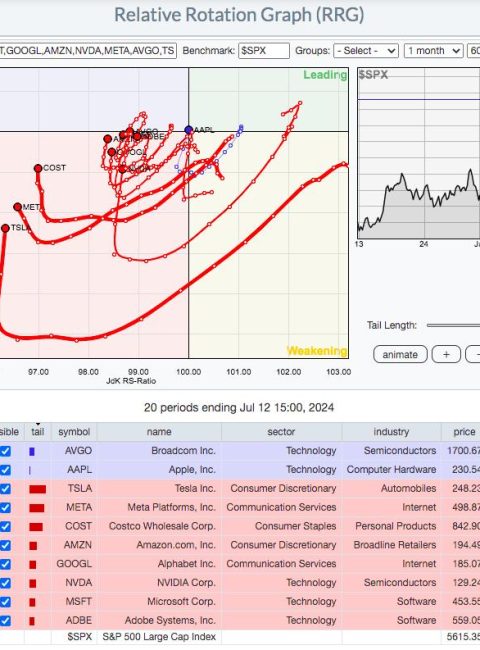
Task: Sort table by industry column header
Action: (391, 432)
